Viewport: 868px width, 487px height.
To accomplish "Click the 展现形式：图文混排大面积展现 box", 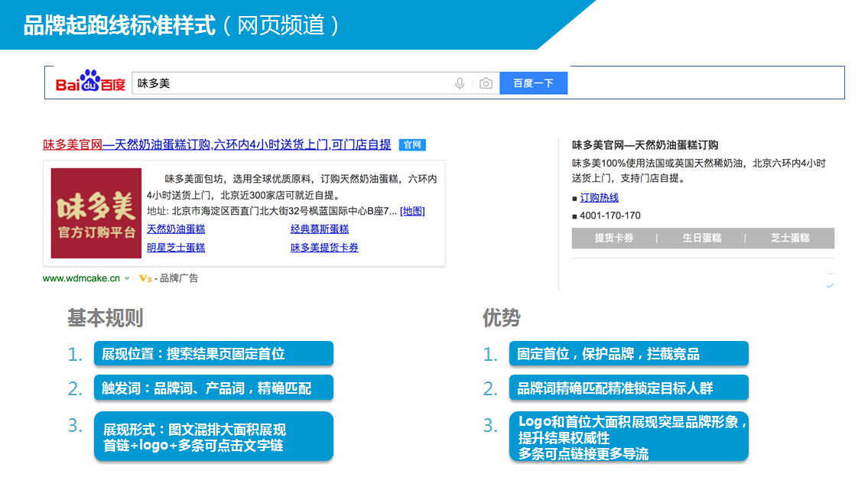I will [213, 437].
